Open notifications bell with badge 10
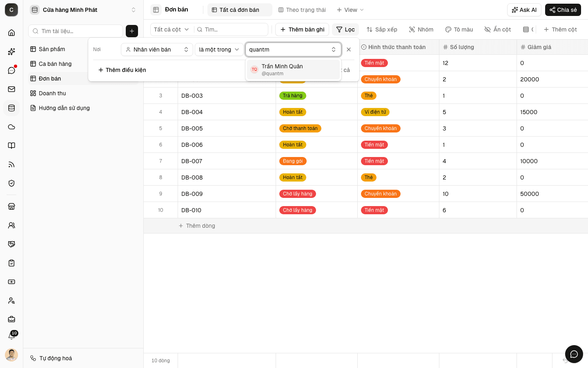Image resolution: width=588 pixels, height=368 pixels. pyautogui.click(x=11, y=336)
